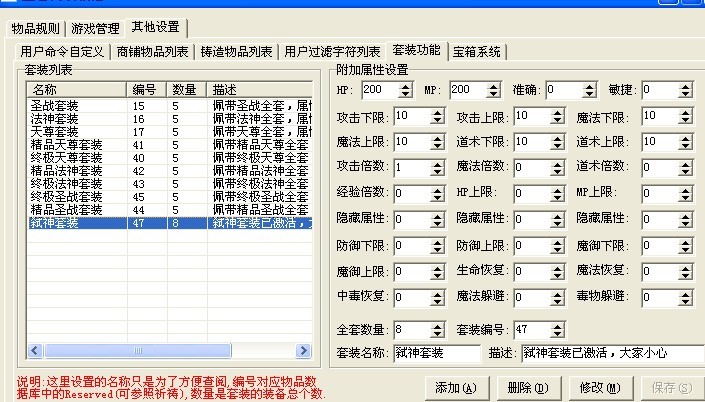Increase the HP value with up arrow
Screen dimensions: 705x402
click(406, 86)
